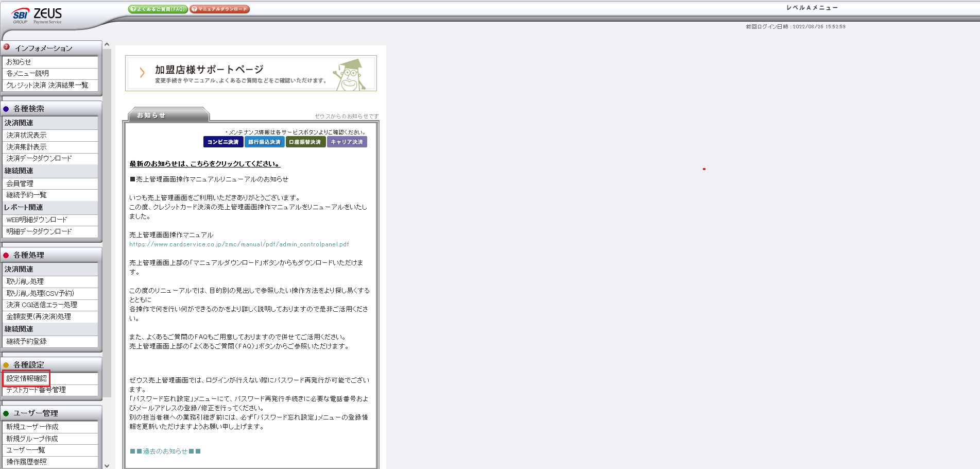Open 会員管理 in the sidebar
Image resolution: width=980 pixels, height=469 pixels.
[x=50, y=183]
